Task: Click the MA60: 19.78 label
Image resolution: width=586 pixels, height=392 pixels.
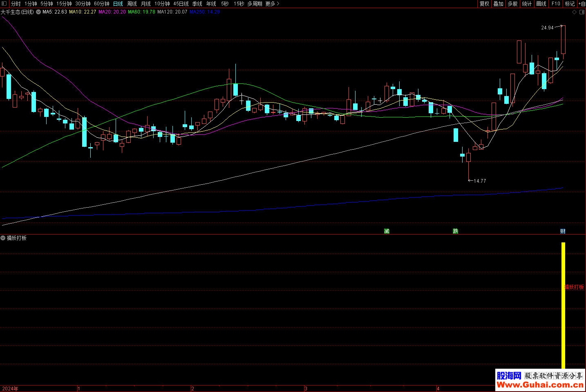Action: coord(141,12)
